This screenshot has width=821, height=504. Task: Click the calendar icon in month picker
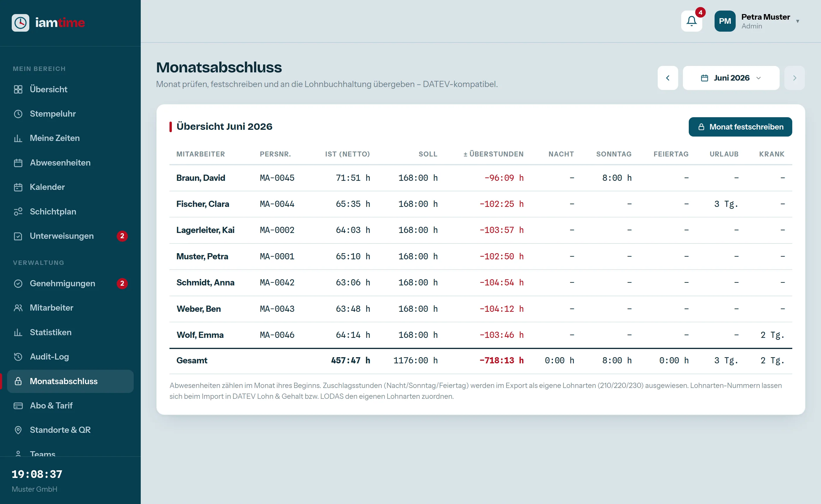pos(704,78)
